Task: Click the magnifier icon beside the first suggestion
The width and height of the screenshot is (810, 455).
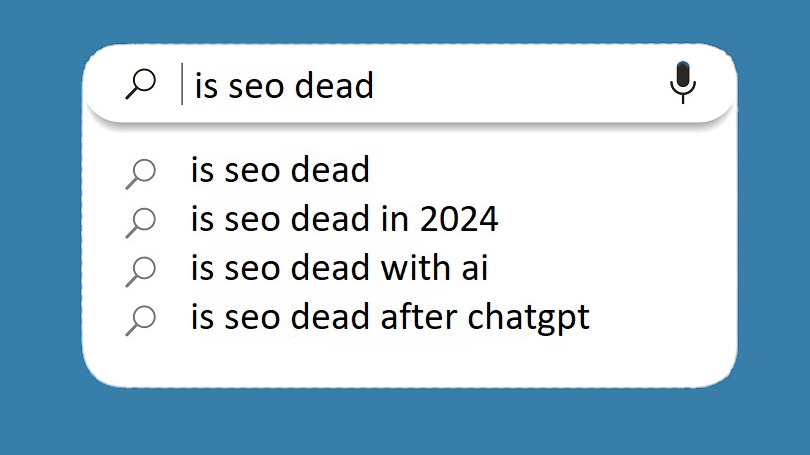Action: click(x=141, y=172)
